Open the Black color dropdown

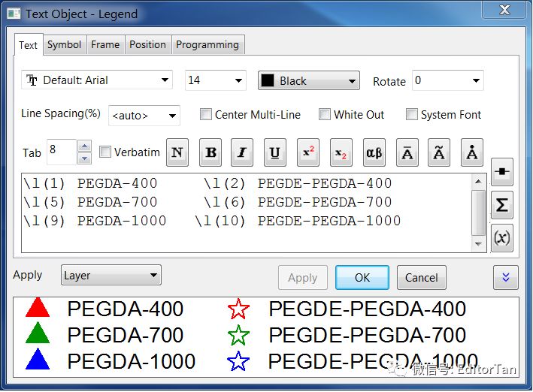(309, 80)
